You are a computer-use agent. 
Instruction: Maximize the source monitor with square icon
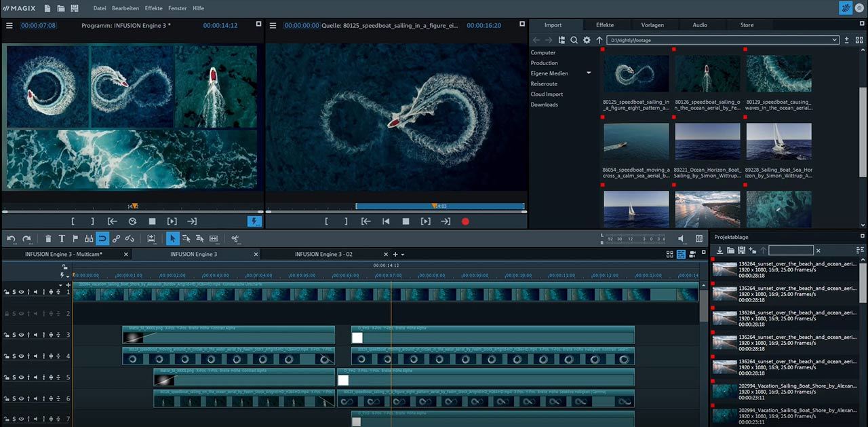click(x=521, y=24)
